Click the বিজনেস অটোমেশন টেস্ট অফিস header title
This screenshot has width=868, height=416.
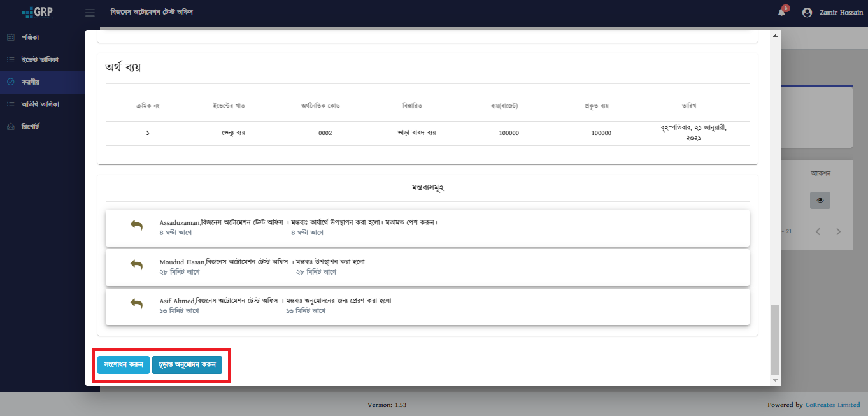click(152, 13)
